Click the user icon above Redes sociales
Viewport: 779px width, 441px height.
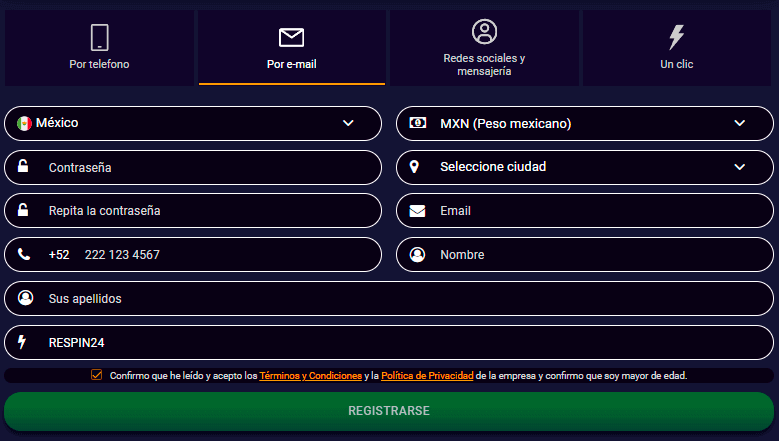[x=484, y=31]
